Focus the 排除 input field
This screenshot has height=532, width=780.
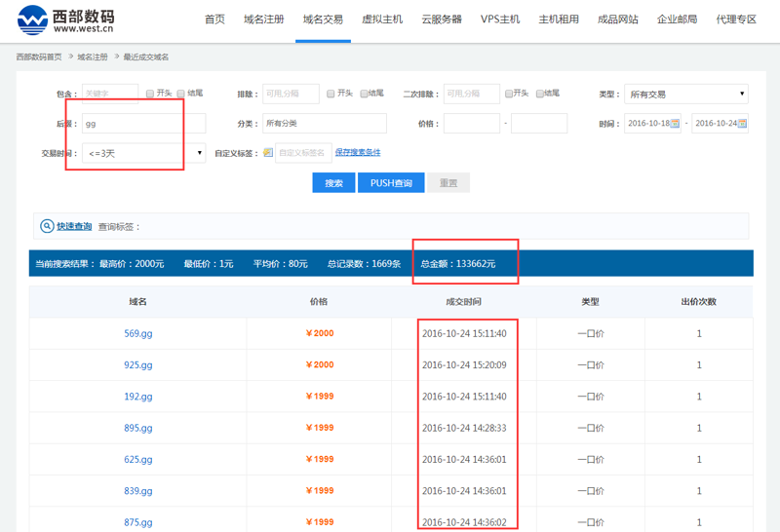pyautogui.click(x=291, y=94)
